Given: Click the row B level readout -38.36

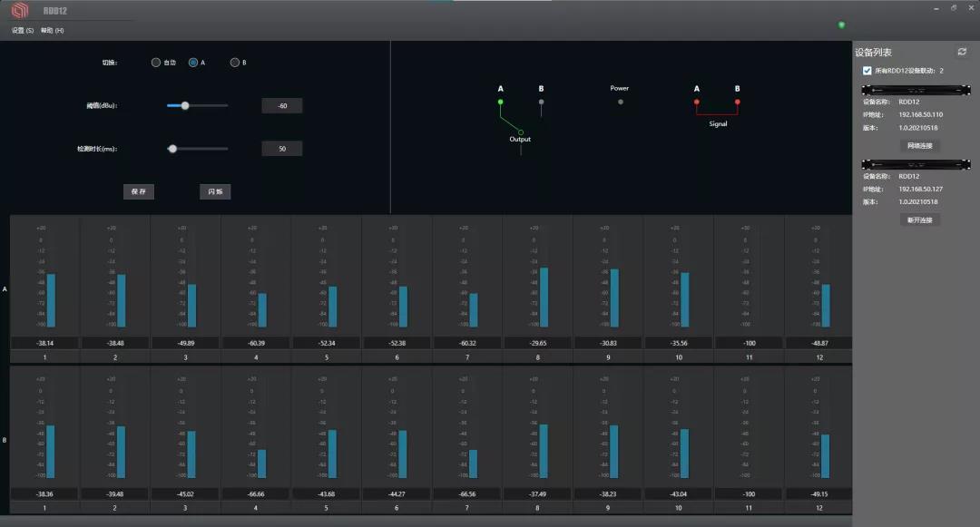Looking at the screenshot, I should pyautogui.click(x=44, y=494).
